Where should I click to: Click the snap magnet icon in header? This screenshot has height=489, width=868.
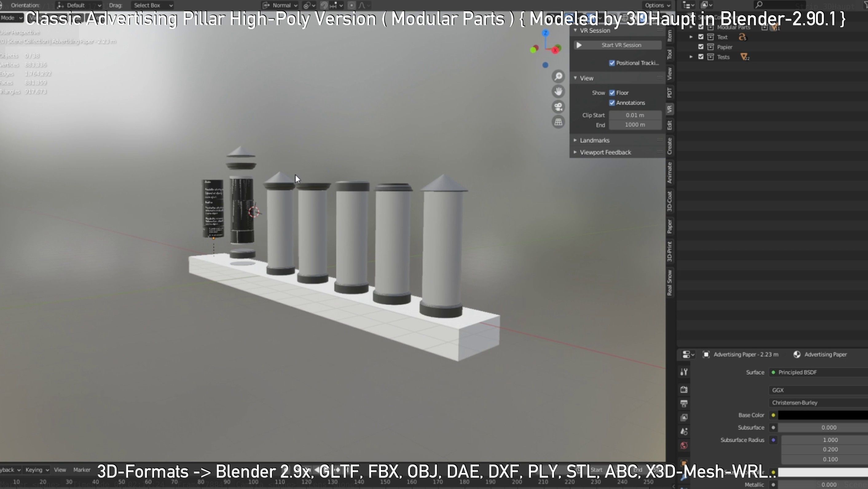click(324, 5)
